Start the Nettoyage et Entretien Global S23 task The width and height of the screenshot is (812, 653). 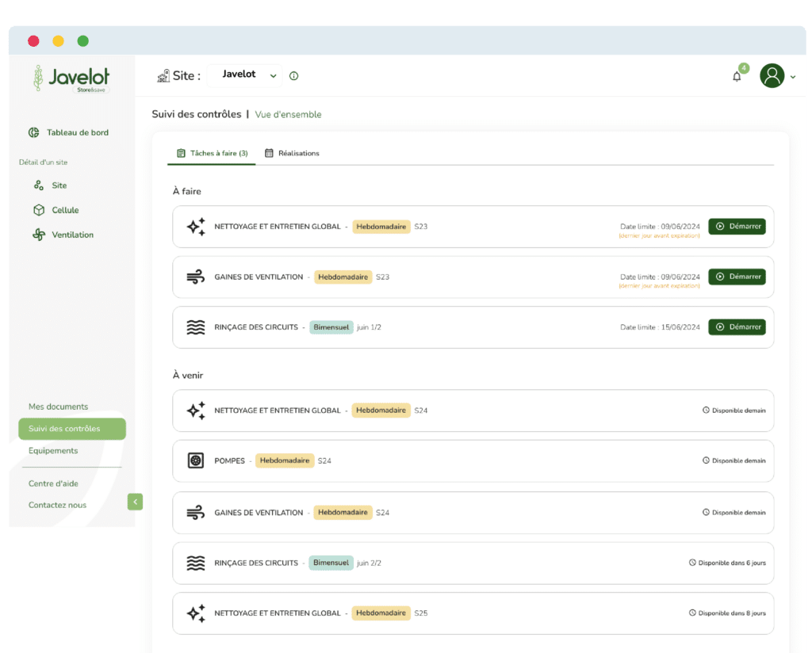737,227
